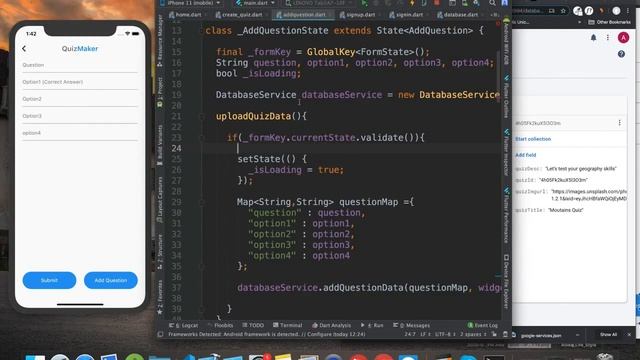The height and width of the screenshot is (360, 640).
Task: Switch to the signin.dart editor tab
Action: [407, 15]
